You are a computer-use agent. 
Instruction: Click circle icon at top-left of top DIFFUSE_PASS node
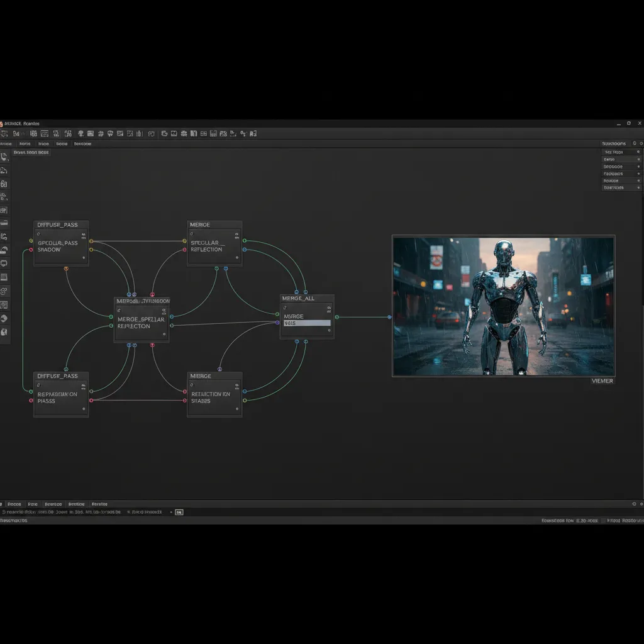[x=38, y=234]
